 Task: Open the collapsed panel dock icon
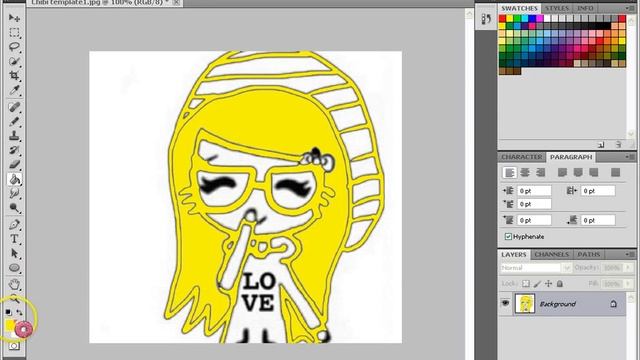pyautogui.click(x=486, y=19)
